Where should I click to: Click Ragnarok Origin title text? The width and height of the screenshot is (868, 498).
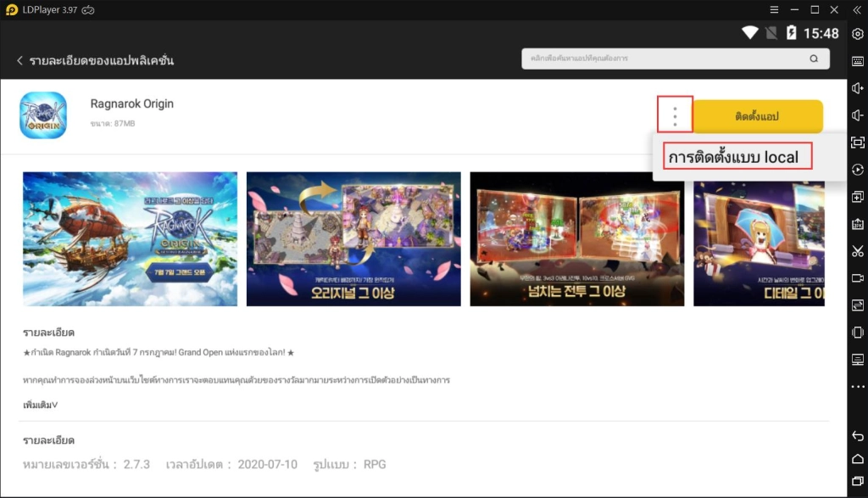pos(131,104)
